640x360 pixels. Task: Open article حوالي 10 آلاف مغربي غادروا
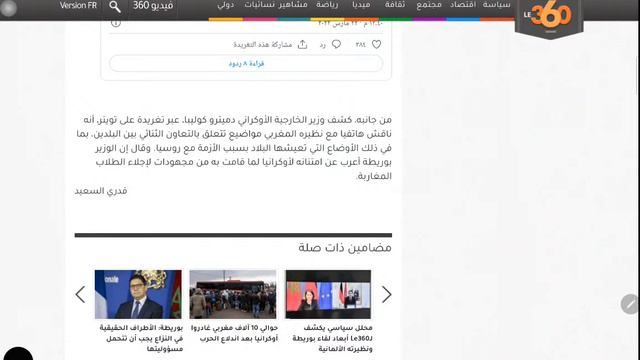[x=234, y=333]
